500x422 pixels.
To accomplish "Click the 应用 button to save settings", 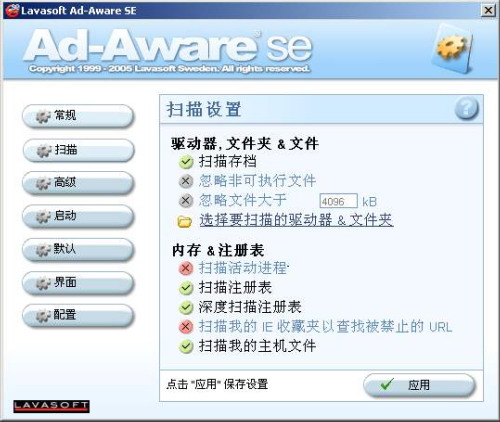I will pos(419,385).
